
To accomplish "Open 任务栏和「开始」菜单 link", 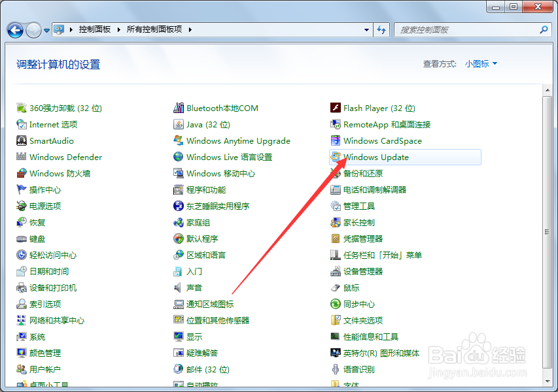I will click(383, 255).
